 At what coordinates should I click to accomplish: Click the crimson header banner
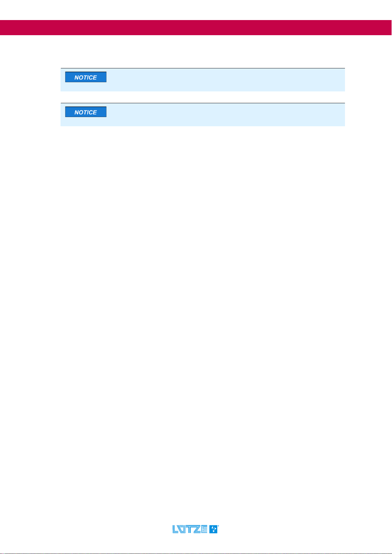(196, 28)
